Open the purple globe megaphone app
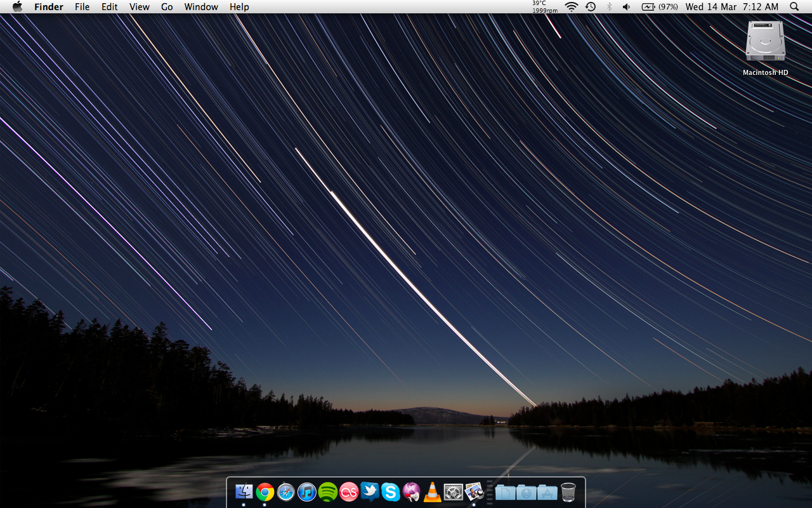This screenshot has width=812, height=508. point(412,491)
